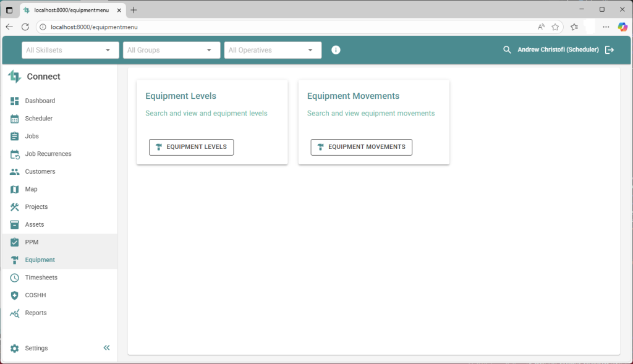Click the Scheduler calendar icon
Screen dimensions: 633x364
15,119
